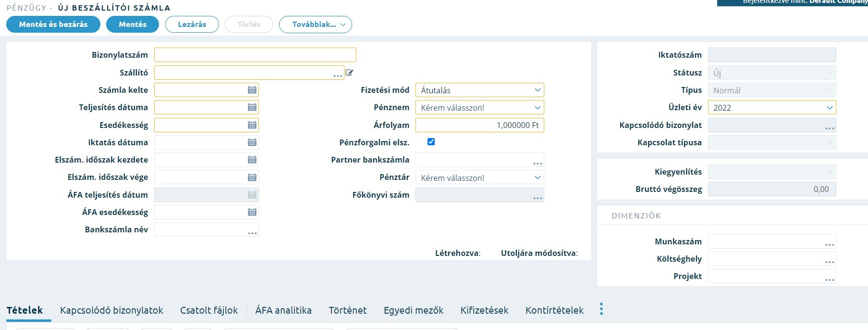
Task: Focus Bizonylatszám input field
Action: (255, 55)
